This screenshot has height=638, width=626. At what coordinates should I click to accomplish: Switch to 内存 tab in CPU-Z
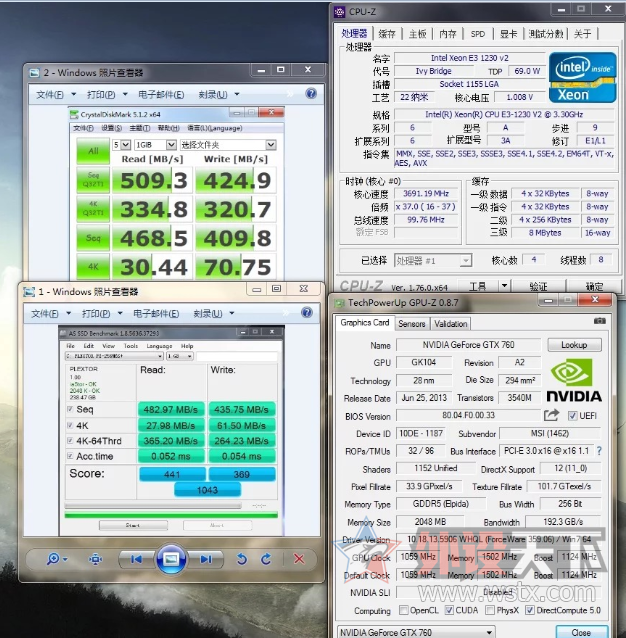[x=448, y=34]
